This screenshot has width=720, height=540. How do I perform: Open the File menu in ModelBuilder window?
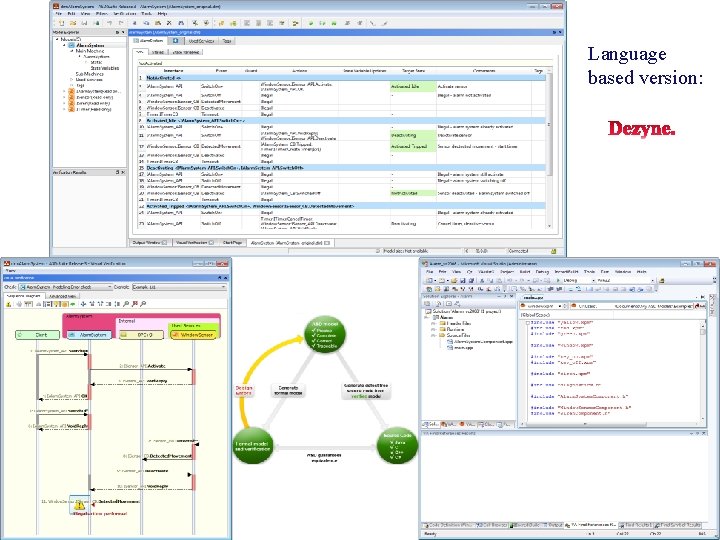pyautogui.click(x=59, y=14)
